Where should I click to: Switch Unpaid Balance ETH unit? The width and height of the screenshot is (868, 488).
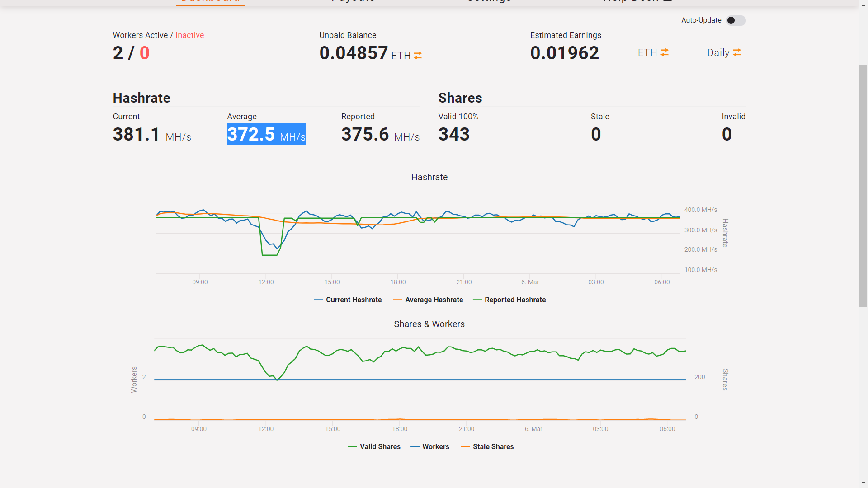click(x=401, y=56)
